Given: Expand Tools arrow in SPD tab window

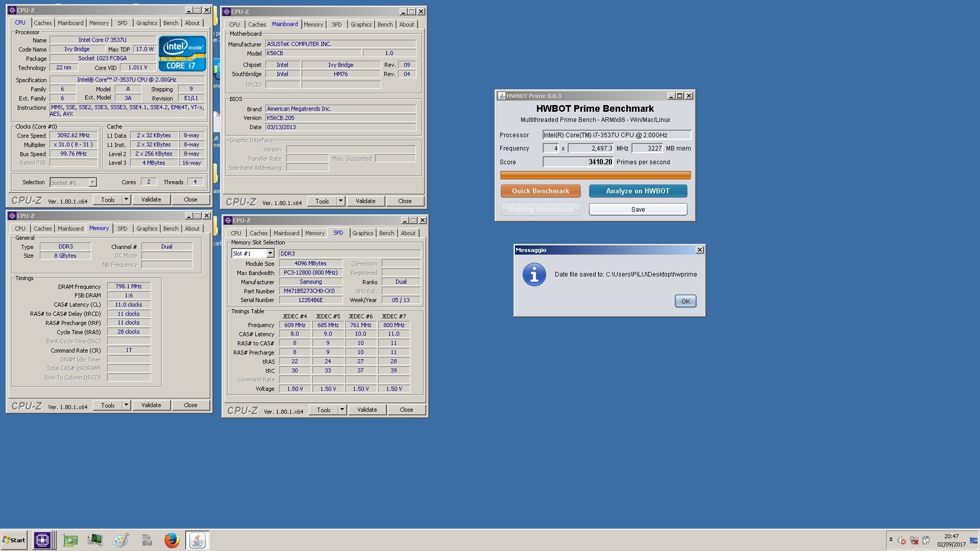Looking at the screenshot, I should 342,410.
